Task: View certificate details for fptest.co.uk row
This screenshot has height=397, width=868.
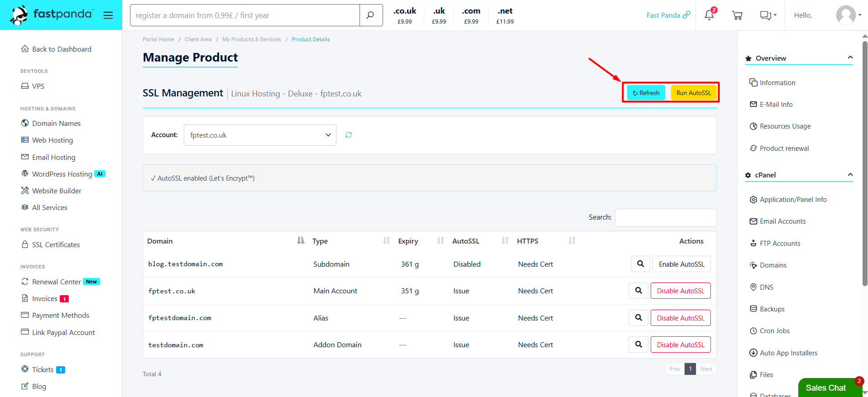Action: click(x=638, y=291)
